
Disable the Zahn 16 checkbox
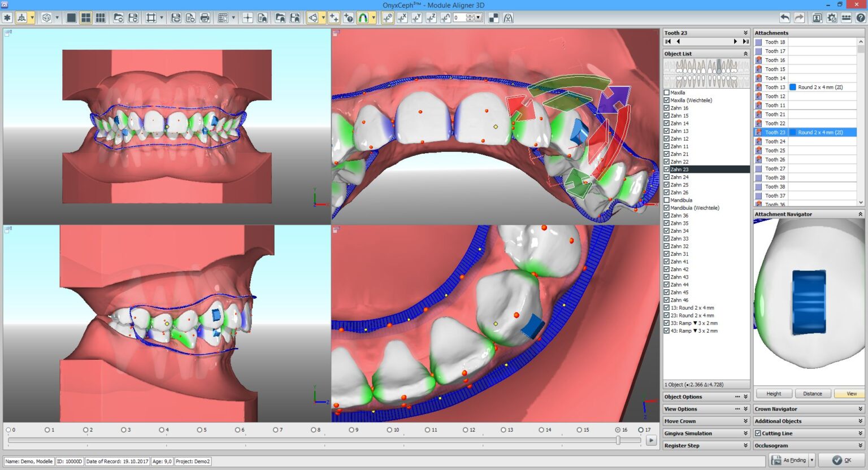(667, 107)
